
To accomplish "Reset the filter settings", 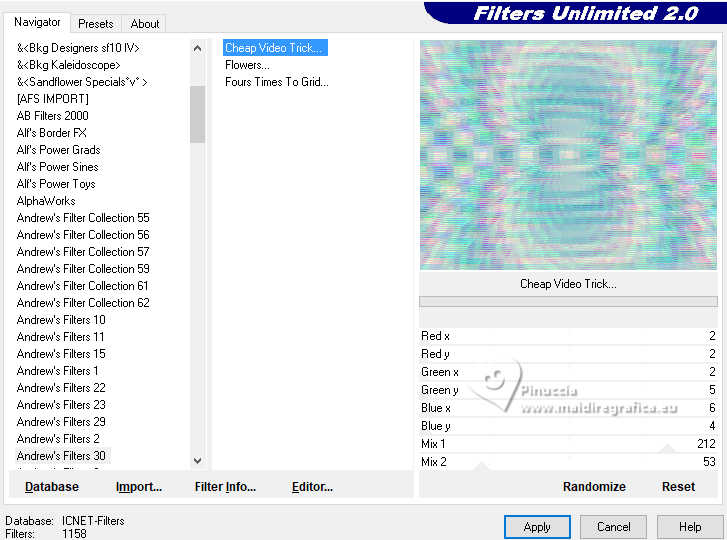I will click(x=678, y=487).
